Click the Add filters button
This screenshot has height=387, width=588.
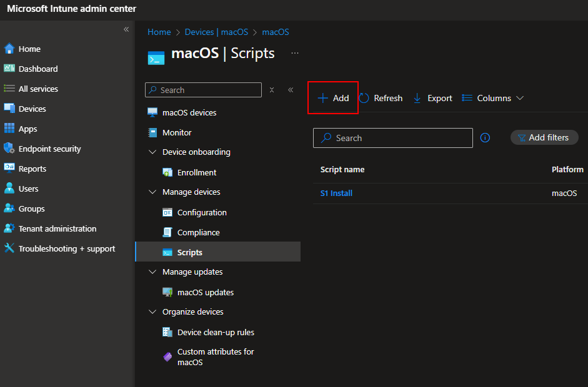544,137
